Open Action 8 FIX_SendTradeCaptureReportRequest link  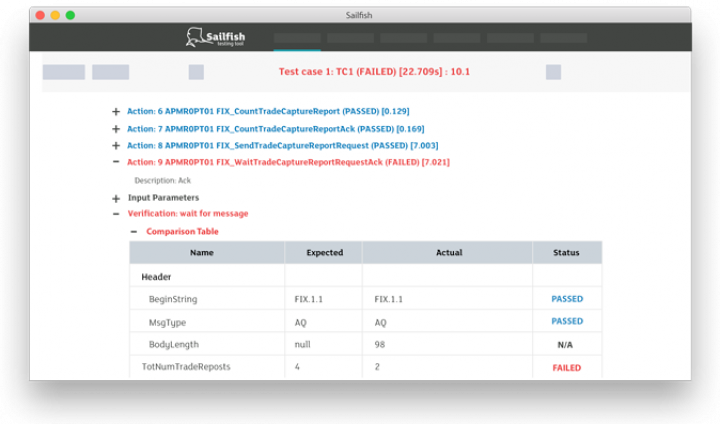(282, 145)
